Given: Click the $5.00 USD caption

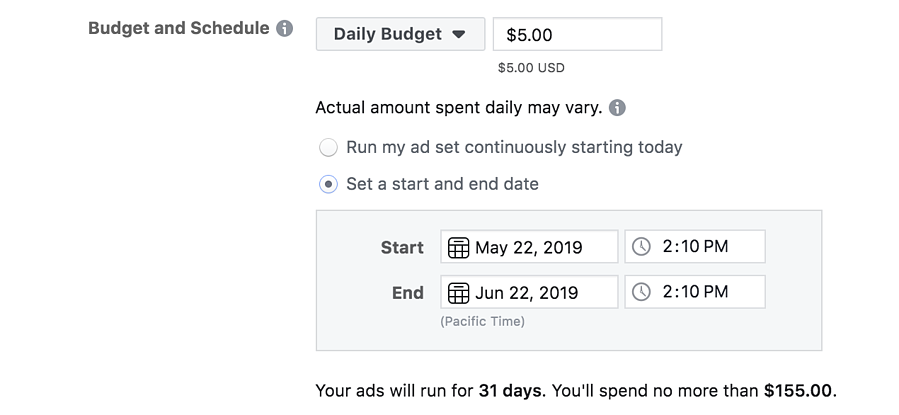Looking at the screenshot, I should coord(531,68).
